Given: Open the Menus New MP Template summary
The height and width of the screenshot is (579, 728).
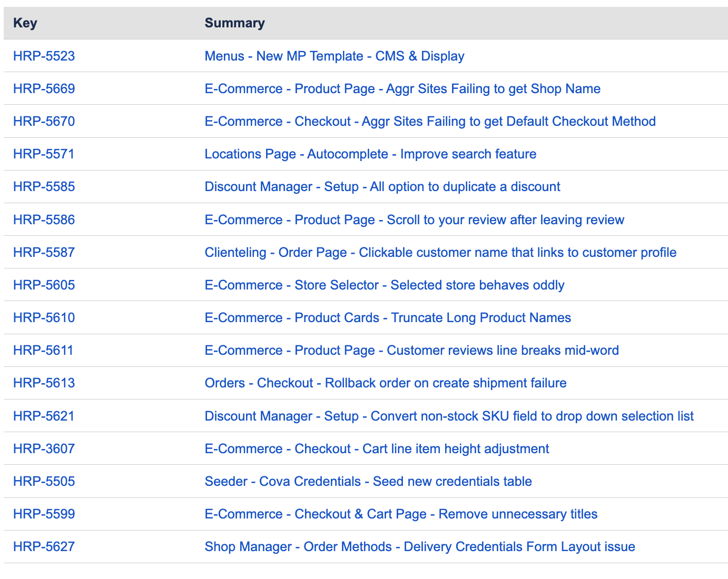Looking at the screenshot, I should tap(334, 56).
